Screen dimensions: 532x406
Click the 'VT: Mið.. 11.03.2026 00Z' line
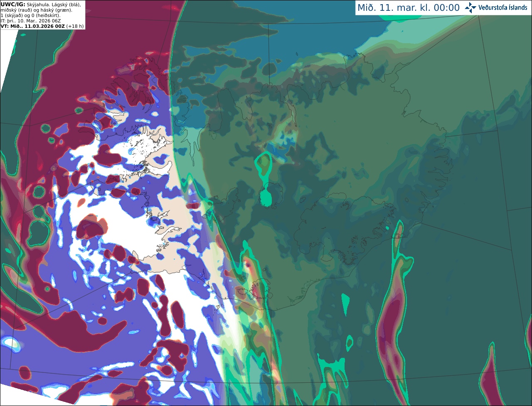pyautogui.click(x=32, y=26)
